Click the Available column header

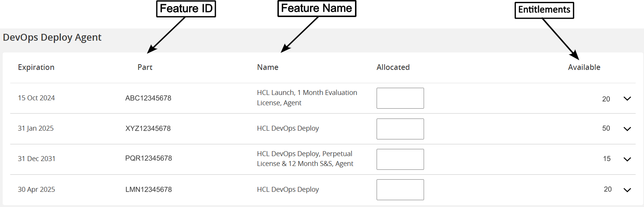coord(584,67)
